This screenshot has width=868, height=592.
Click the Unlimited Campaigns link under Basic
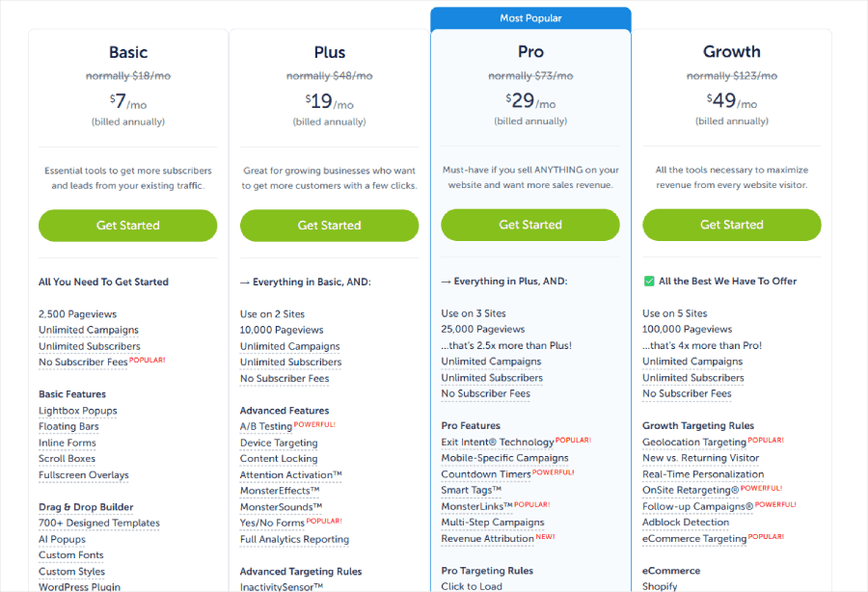(88, 330)
